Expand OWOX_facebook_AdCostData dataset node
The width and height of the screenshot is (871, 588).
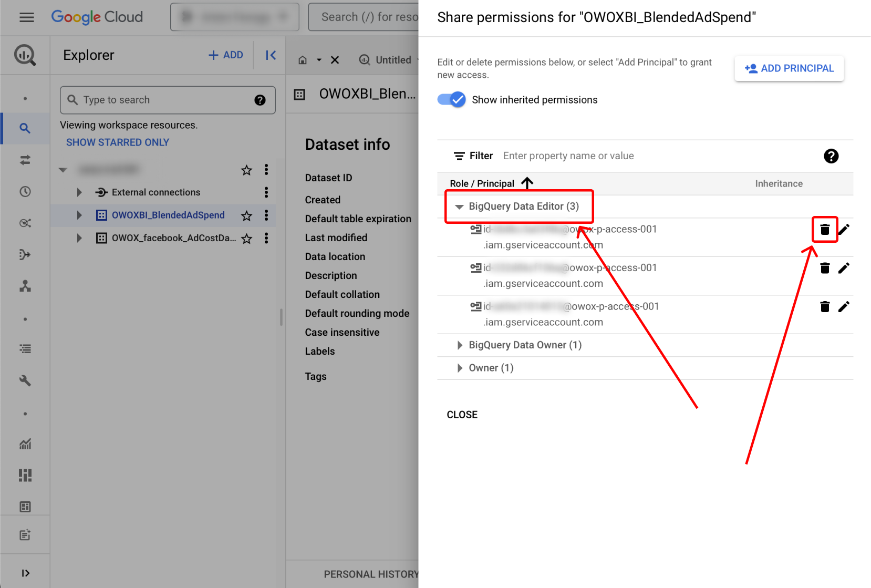click(79, 238)
